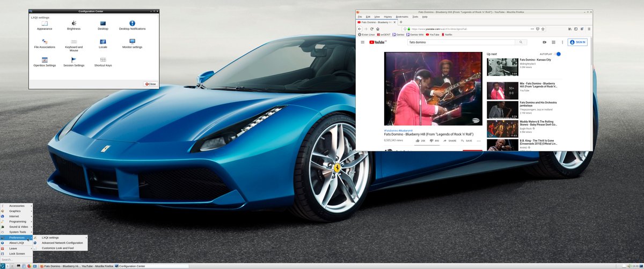This screenshot has width=644, height=269.
Task: Open File Associations settings
Action: (x=45, y=43)
